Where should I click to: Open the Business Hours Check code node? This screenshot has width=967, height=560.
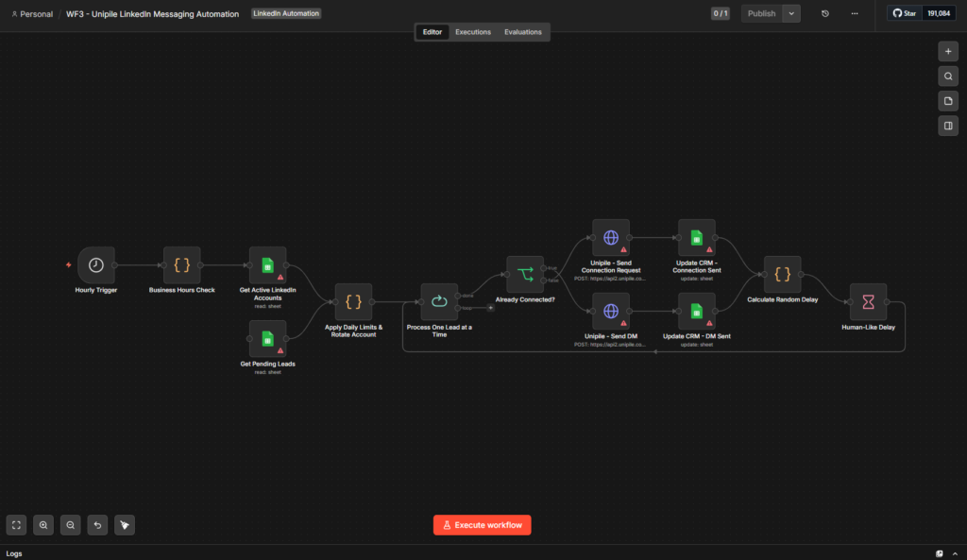click(182, 265)
